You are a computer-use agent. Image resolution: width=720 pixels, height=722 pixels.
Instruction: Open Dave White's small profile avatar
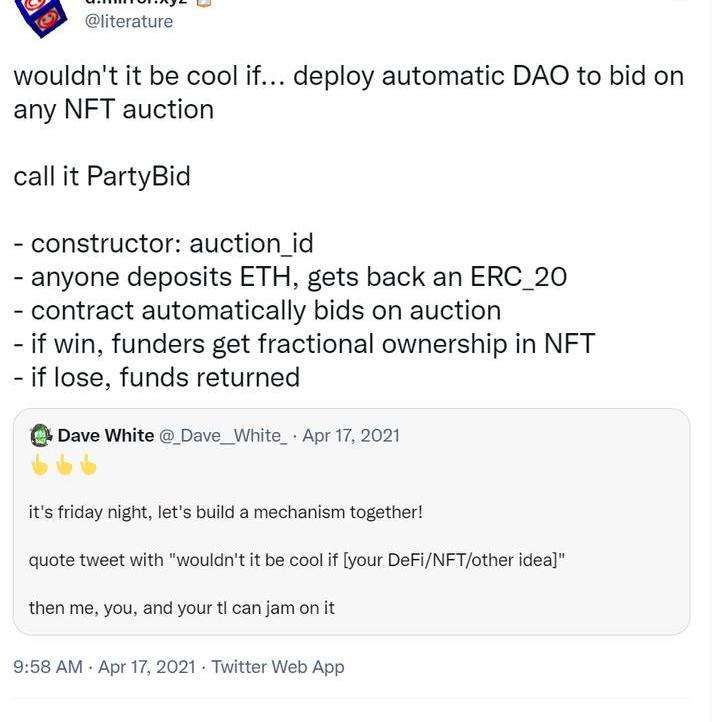(41, 435)
